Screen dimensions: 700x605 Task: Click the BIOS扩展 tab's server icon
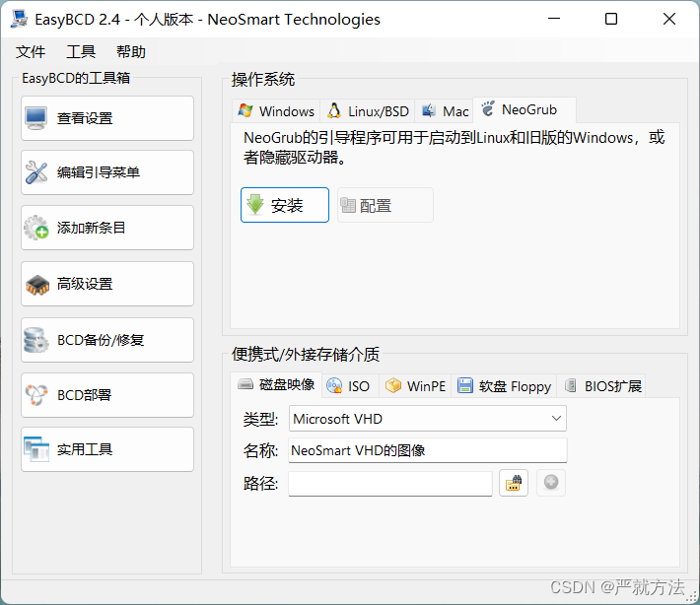pos(570,385)
